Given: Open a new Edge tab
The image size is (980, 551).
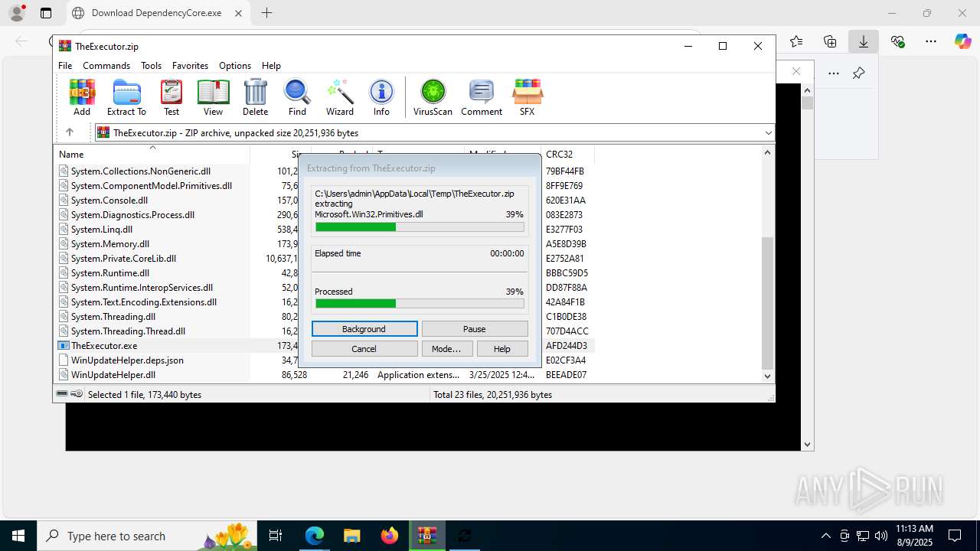Looking at the screenshot, I should coord(266,13).
